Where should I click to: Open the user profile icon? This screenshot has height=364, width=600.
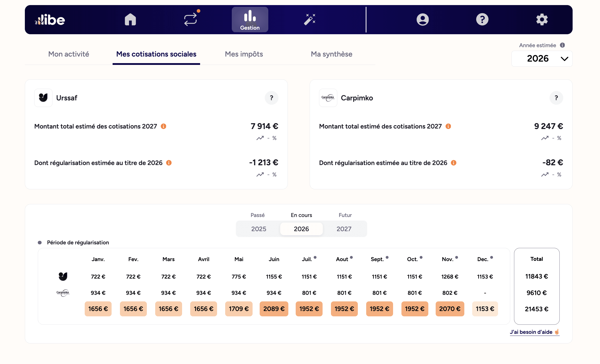click(422, 20)
